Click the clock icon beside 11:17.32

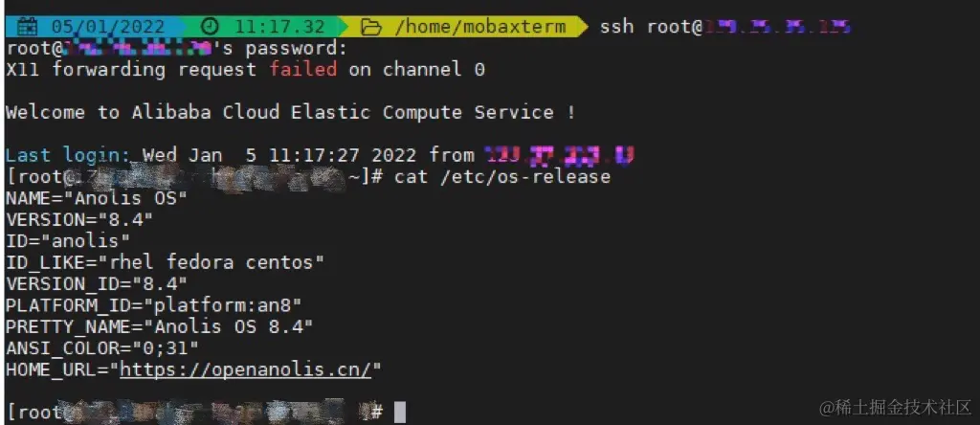coord(212,27)
